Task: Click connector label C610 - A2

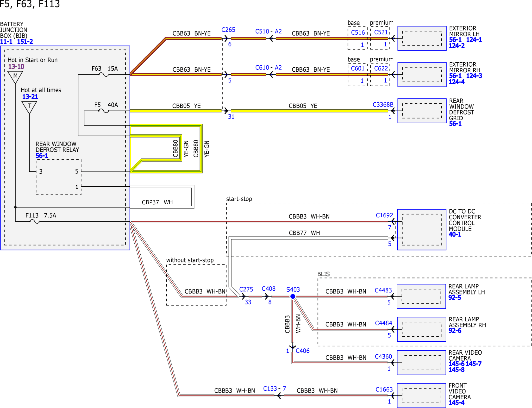Action: [268, 68]
